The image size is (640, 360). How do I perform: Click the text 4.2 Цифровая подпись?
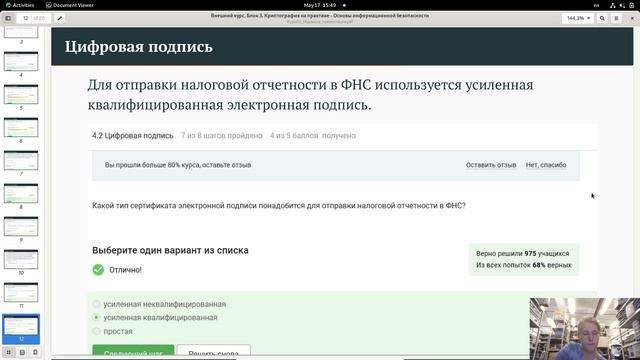[133, 136]
